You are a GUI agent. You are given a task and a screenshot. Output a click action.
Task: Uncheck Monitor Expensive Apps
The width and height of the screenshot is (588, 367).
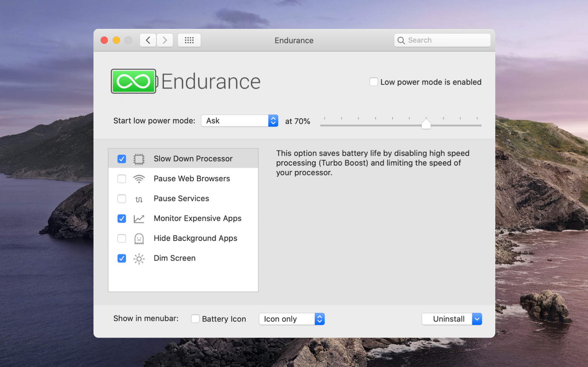[121, 219]
